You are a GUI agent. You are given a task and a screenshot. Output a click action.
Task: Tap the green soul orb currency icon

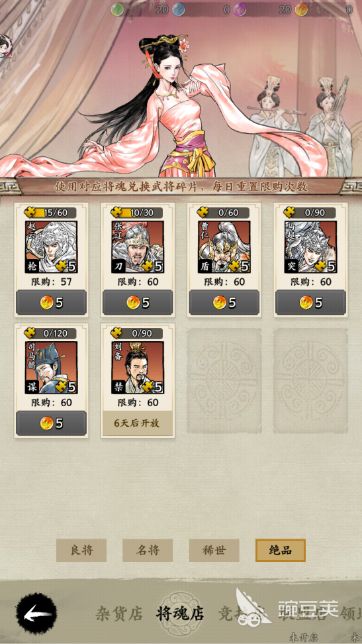pyautogui.click(x=117, y=9)
